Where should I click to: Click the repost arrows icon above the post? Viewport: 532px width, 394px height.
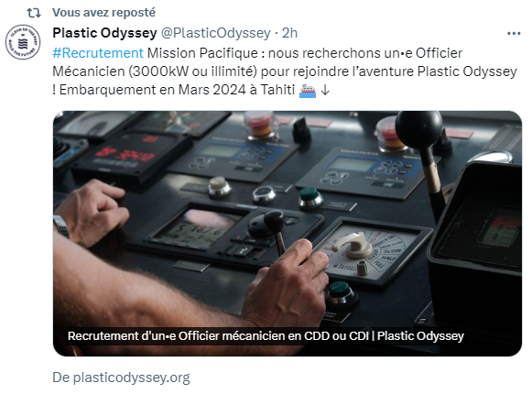pyautogui.click(x=34, y=13)
